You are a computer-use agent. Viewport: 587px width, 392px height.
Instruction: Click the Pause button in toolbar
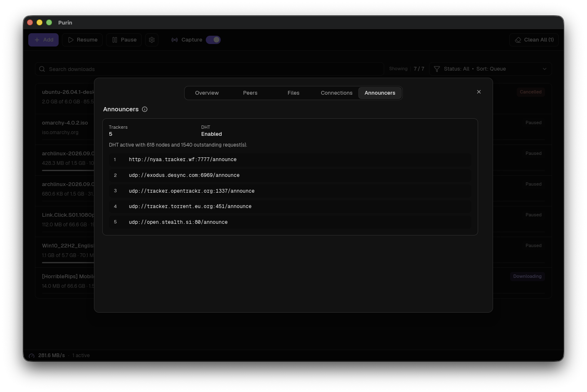(124, 40)
